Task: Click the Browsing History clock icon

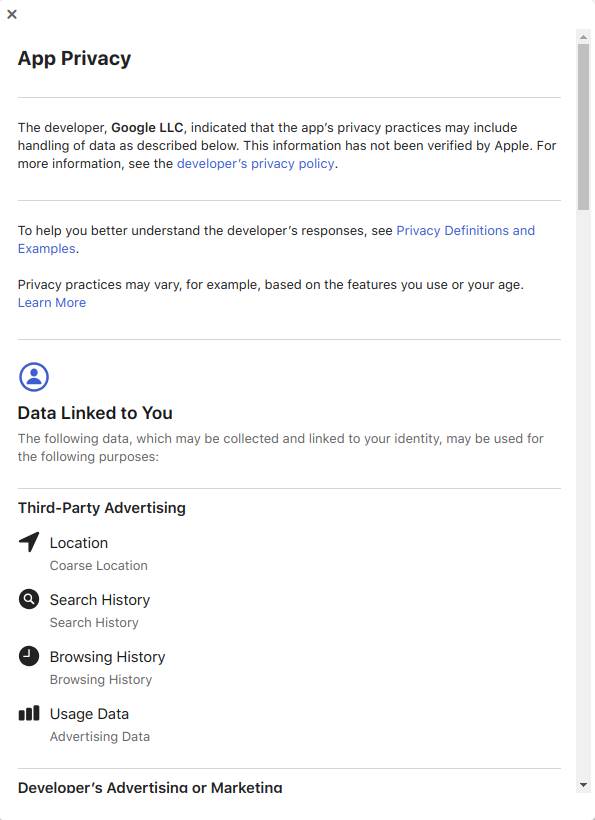Action: (x=29, y=656)
